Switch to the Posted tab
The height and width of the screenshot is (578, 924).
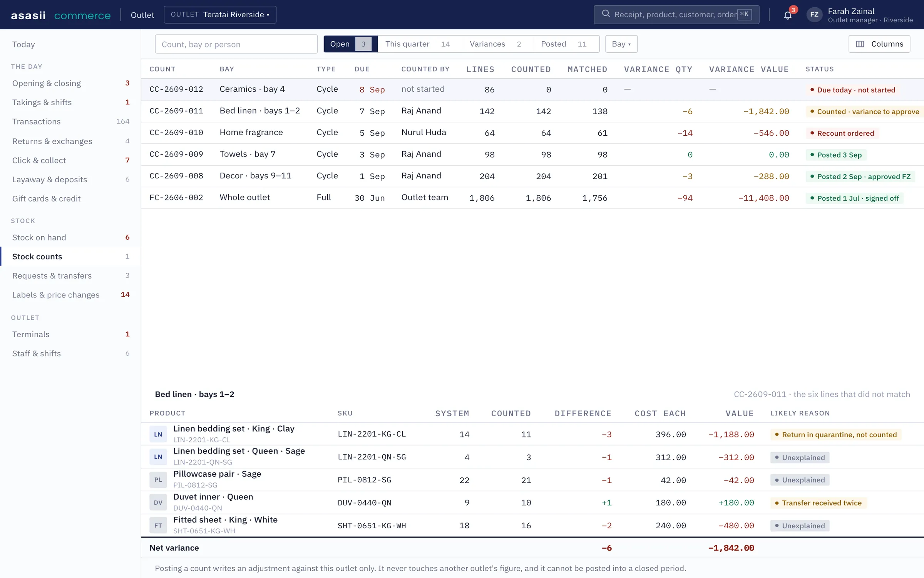564,44
